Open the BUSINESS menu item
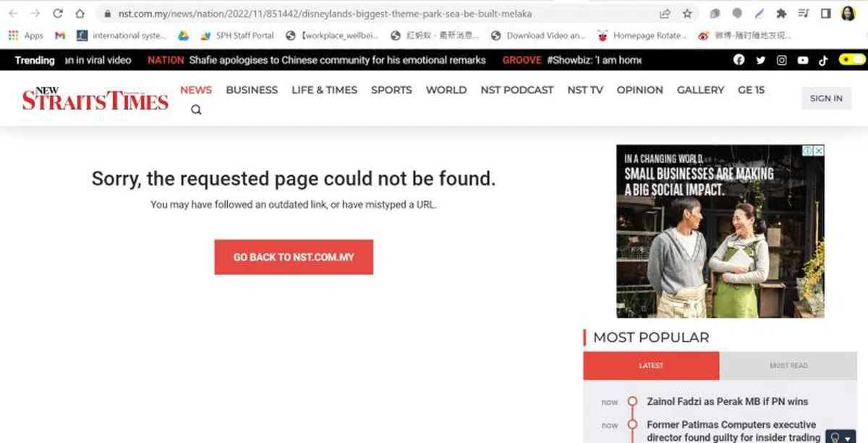The width and height of the screenshot is (868, 443). (x=252, y=90)
